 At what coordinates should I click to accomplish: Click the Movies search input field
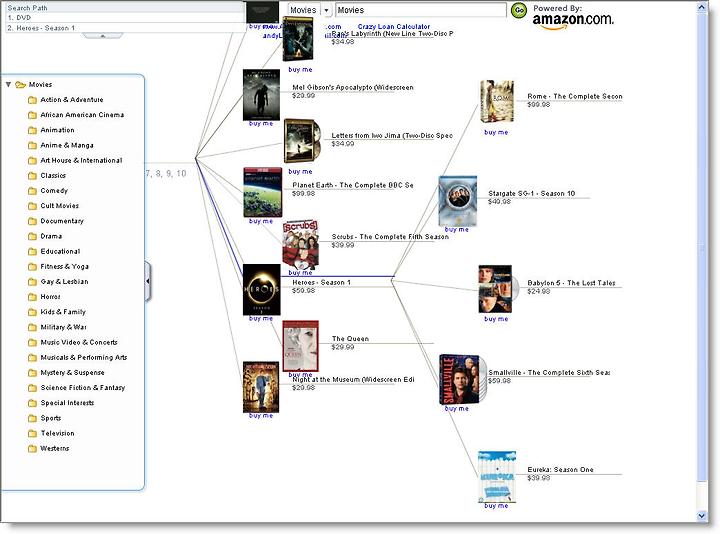coord(421,10)
